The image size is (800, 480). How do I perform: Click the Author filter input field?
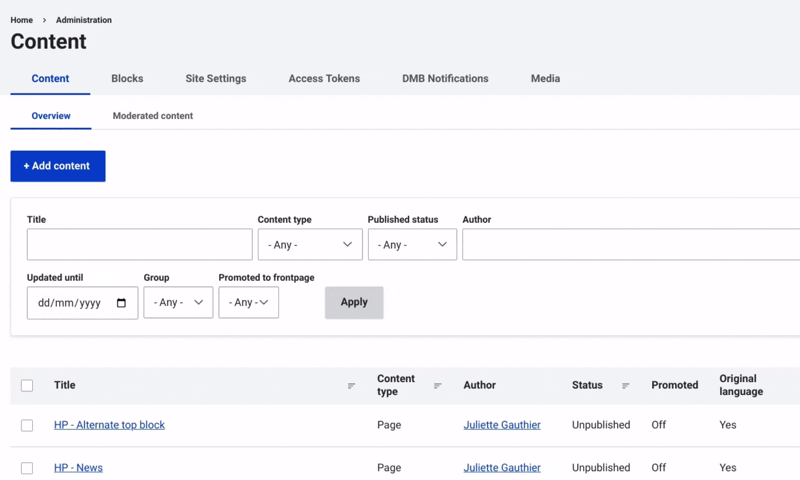coord(630,245)
